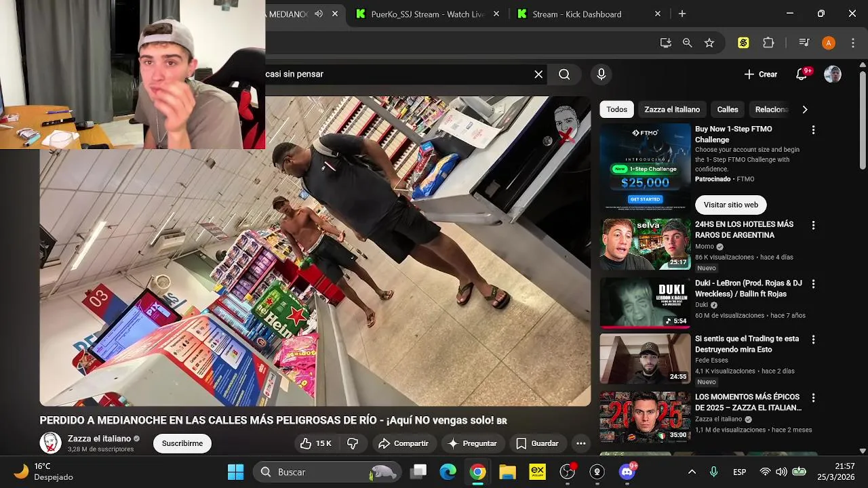
Task: Click the zoom magnifier icon in the address bar
Action: click(688, 43)
